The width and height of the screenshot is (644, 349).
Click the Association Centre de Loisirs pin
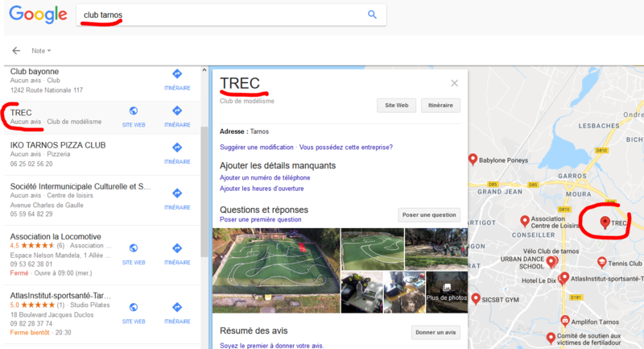tap(525, 221)
